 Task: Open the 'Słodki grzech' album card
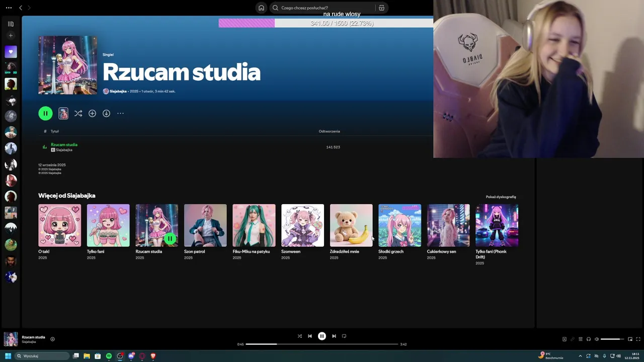pyautogui.click(x=399, y=231)
